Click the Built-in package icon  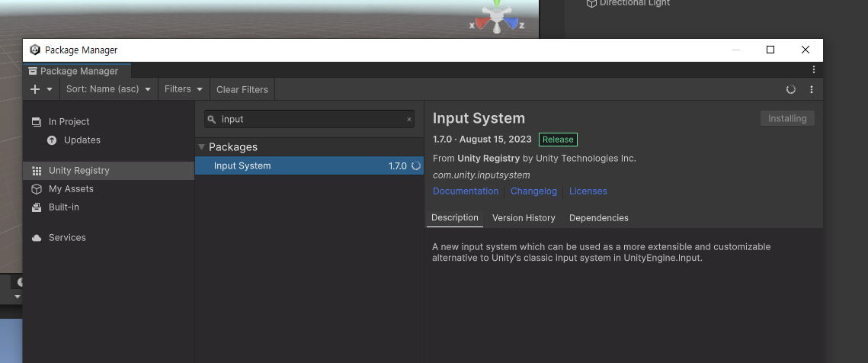click(x=37, y=207)
